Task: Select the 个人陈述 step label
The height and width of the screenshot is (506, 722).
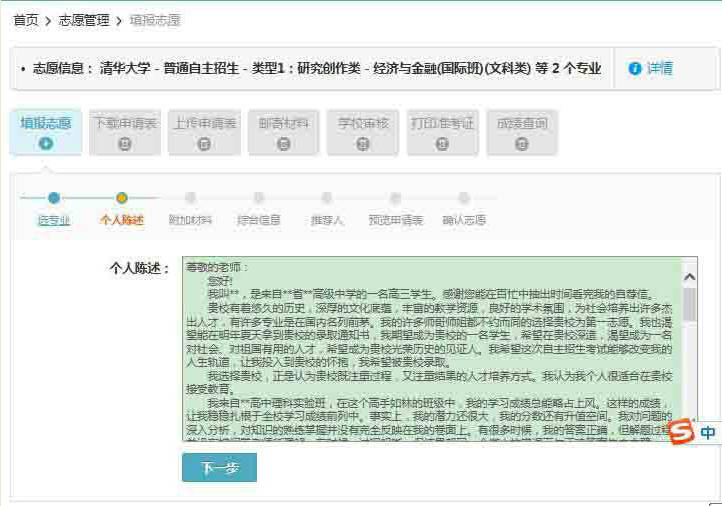Action: 122,220
